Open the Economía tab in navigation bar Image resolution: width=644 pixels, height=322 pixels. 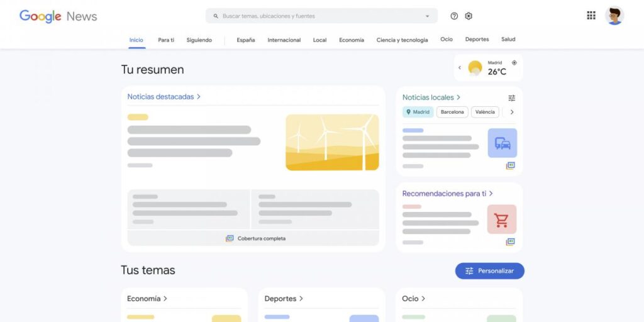pyautogui.click(x=352, y=40)
